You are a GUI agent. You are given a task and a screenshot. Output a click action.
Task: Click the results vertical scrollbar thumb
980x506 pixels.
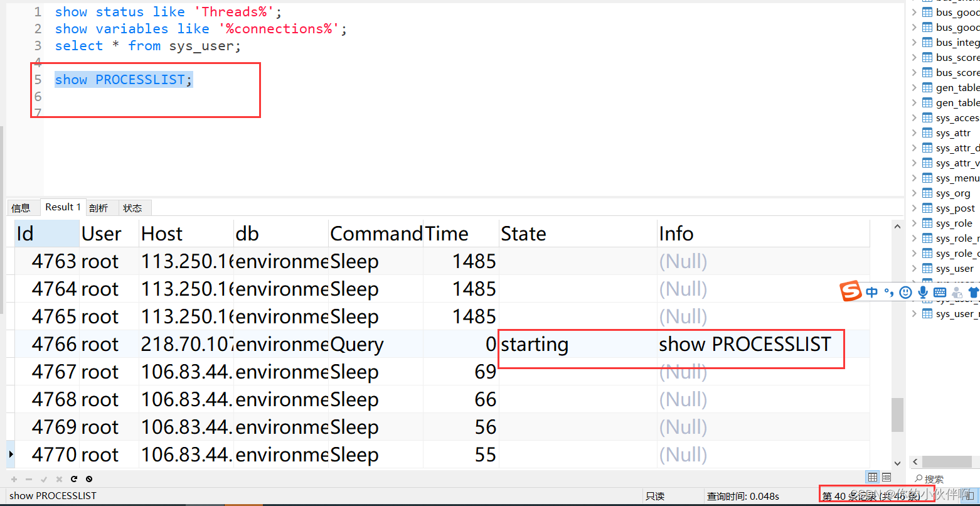[897, 414]
